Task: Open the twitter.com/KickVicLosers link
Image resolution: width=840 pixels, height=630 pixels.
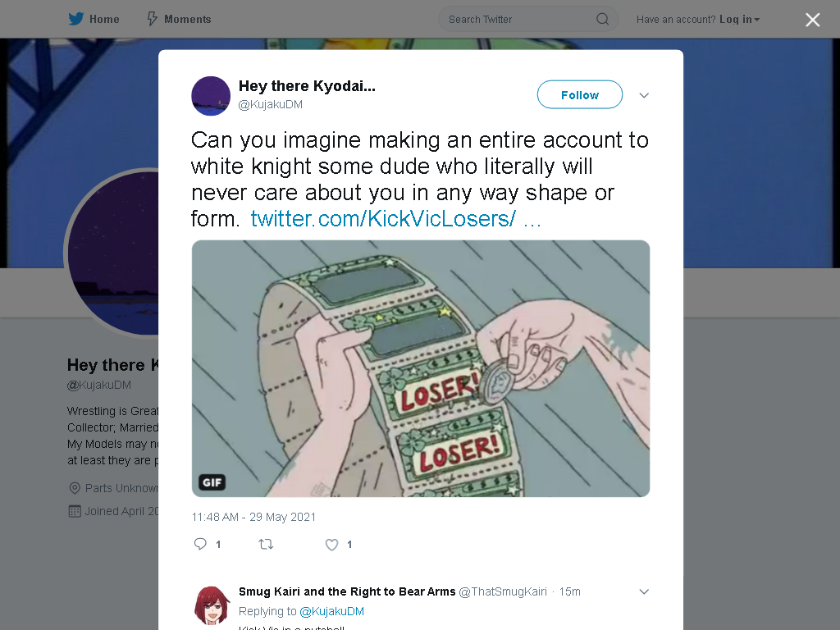Action: click(396, 218)
